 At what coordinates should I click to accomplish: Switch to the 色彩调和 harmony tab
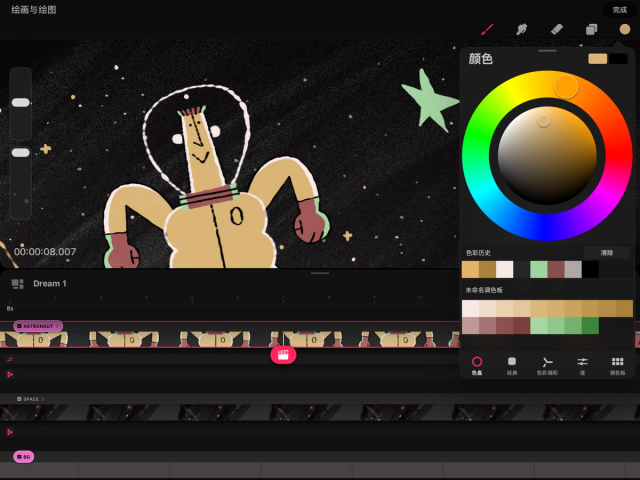click(x=547, y=365)
